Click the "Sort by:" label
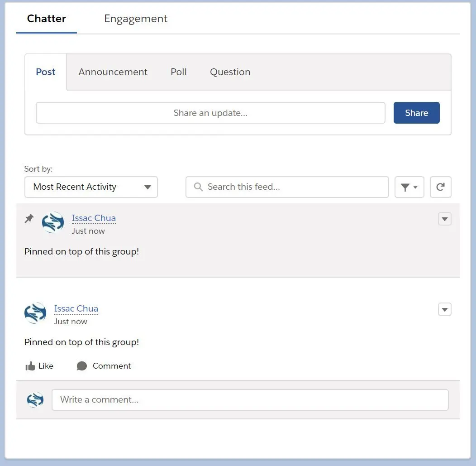Image resolution: width=476 pixels, height=466 pixels. point(38,169)
